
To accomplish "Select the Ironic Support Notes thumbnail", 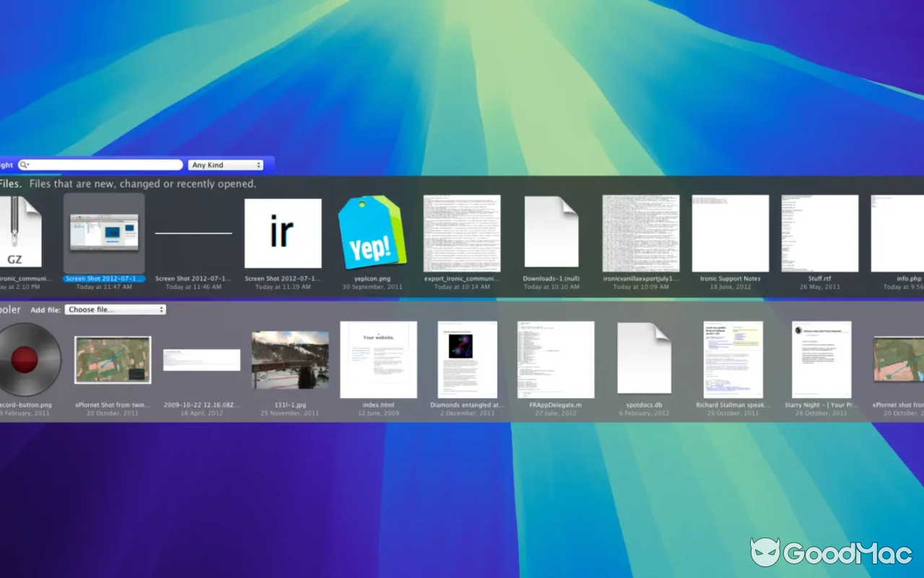I will 730,233.
